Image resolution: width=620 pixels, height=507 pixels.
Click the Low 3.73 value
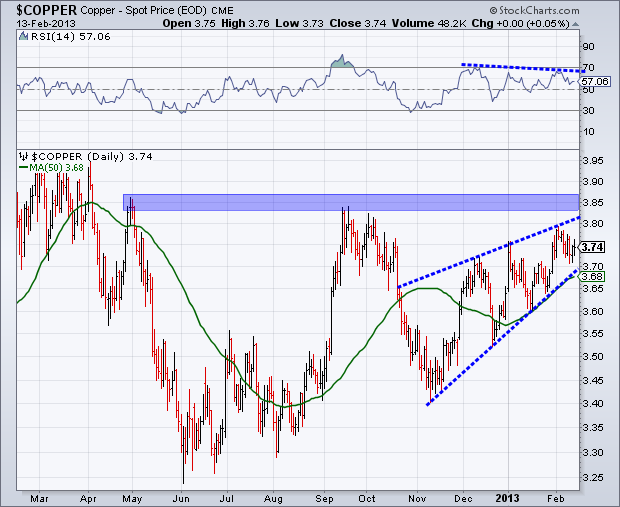[x=299, y=23]
